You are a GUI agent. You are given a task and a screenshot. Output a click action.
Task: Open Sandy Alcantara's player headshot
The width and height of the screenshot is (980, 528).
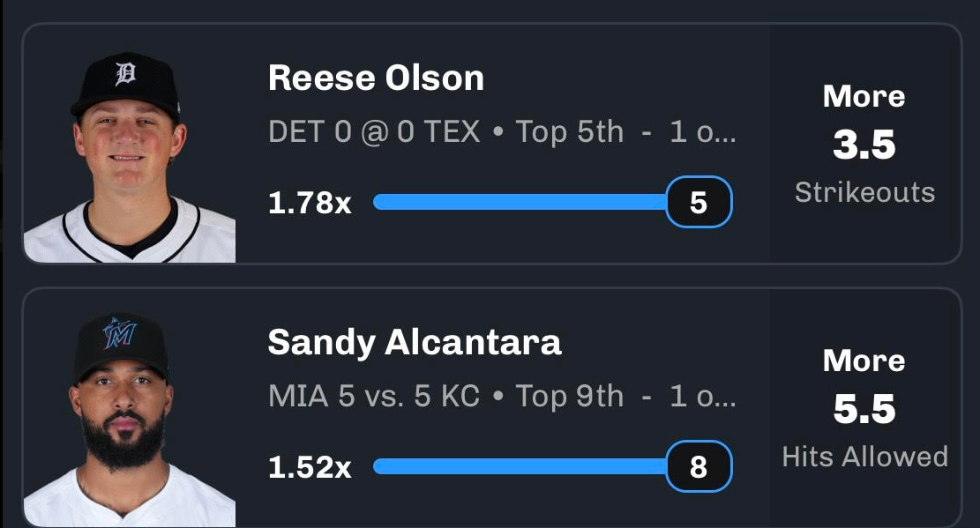click(x=130, y=420)
